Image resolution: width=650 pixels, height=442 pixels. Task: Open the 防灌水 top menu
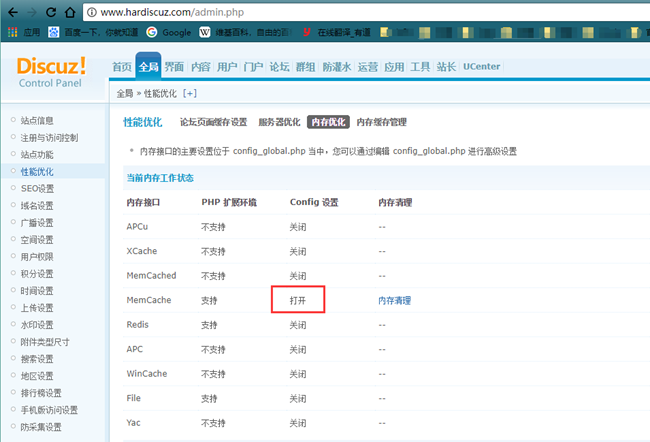[337, 67]
